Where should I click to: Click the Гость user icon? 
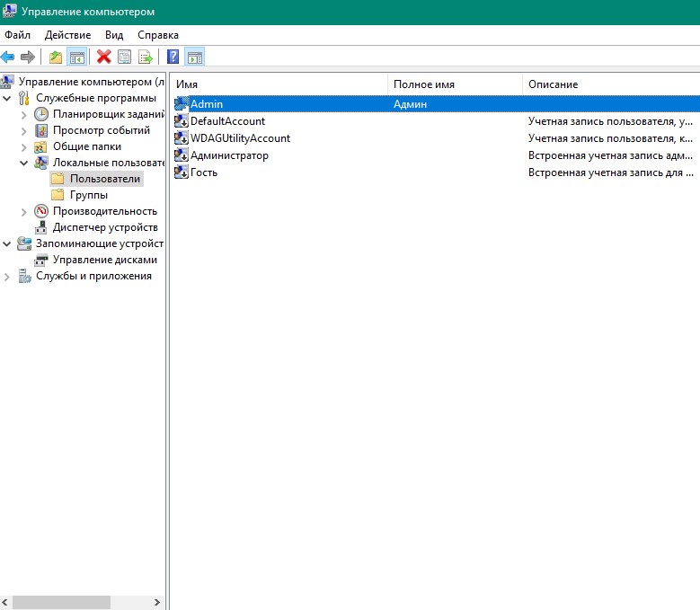(x=182, y=172)
